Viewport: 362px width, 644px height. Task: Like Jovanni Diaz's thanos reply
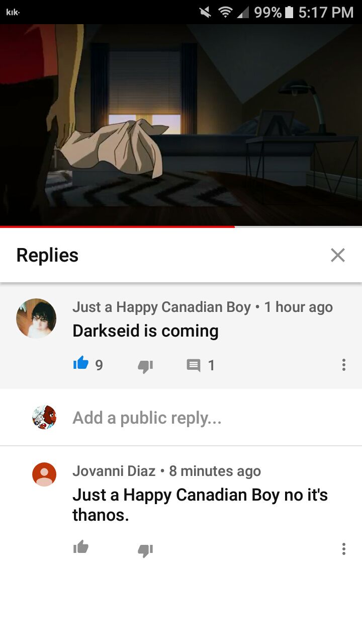pos(80,547)
